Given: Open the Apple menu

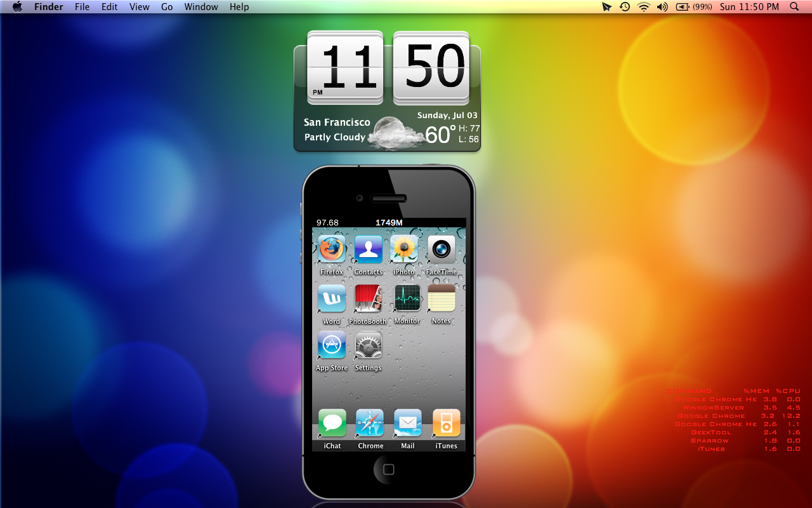Looking at the screenshot, I should pos(17,7).
